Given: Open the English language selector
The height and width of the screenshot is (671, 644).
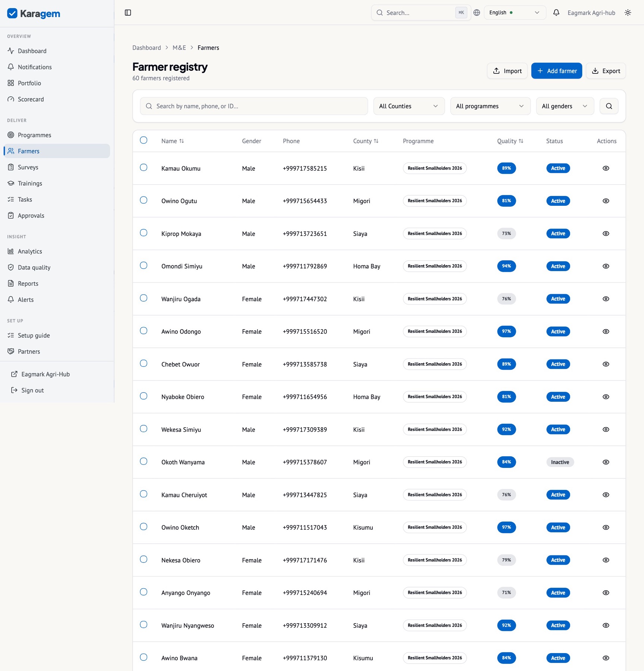Looking at the screenshot, I should click(515, 13).
